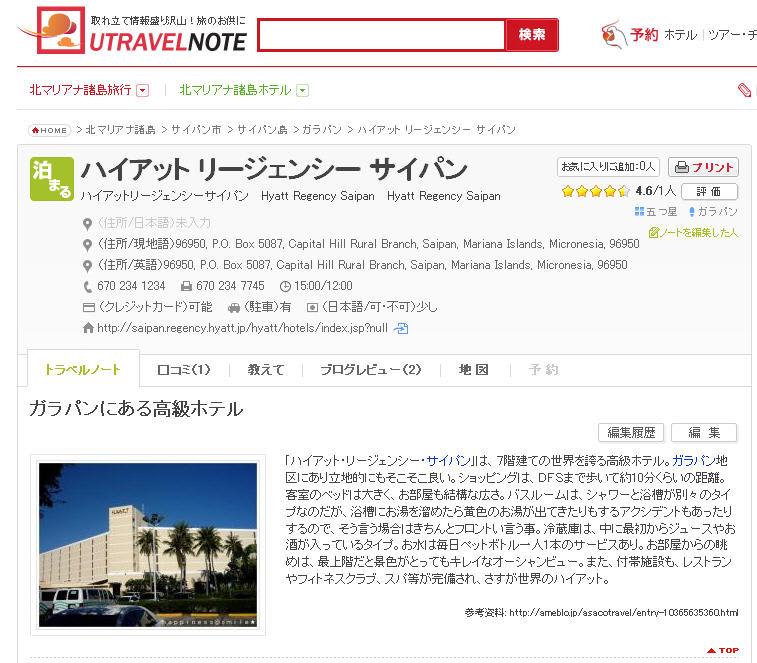This screenshot has height=663, width=757.
Task: Open the ameblo.jp reference source link
Action: tap(623, 613)
